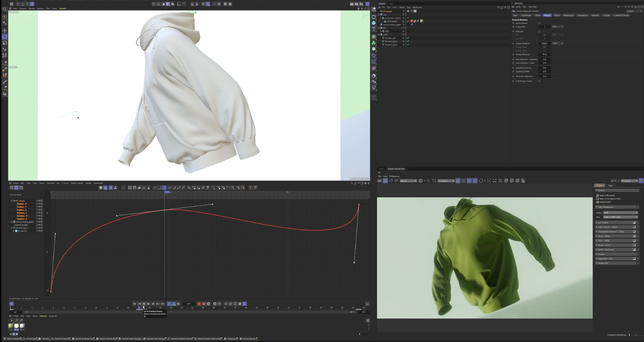This screenshot has height=342, width=644.
Task: Switch to the Pixel tab in RenderView
Action: (x=610, y=186)
